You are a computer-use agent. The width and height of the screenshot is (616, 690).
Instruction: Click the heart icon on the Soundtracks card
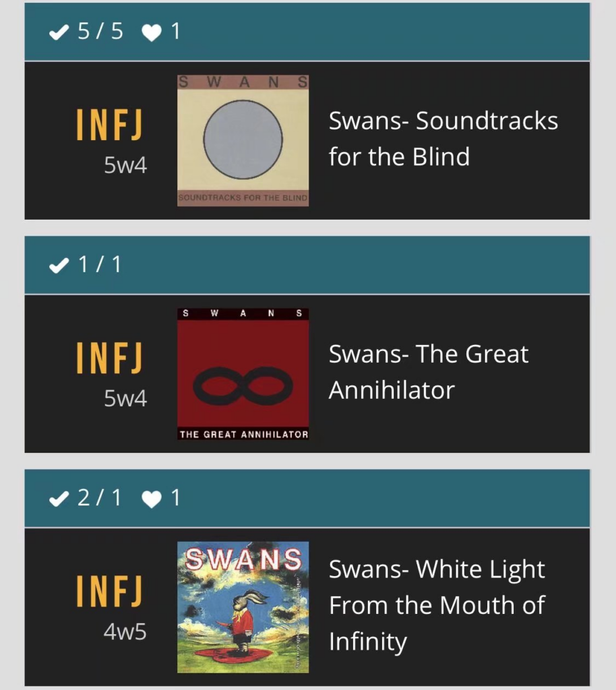152,32
